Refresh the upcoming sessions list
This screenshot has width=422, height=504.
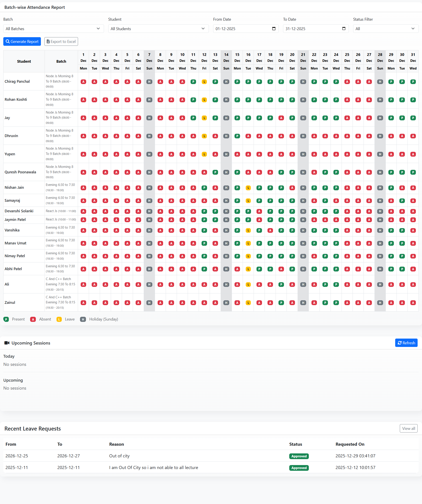[x=406, y=343]
